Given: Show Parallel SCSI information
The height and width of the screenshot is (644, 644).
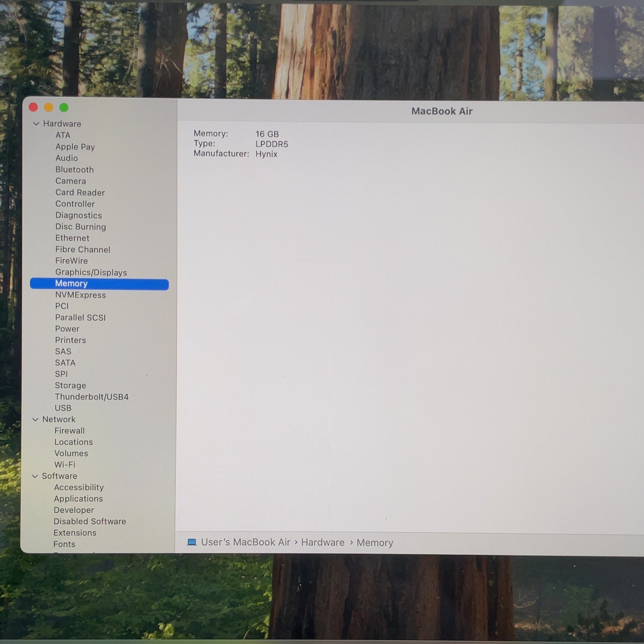Looking at the screenshot, I should pyautogui.click(x=80, y=318).
